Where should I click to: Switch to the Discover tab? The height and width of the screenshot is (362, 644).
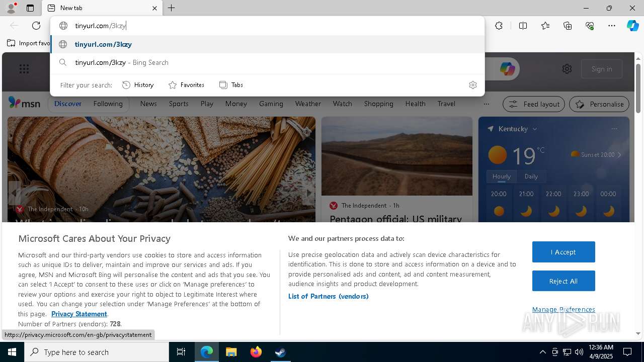point(68,104)
